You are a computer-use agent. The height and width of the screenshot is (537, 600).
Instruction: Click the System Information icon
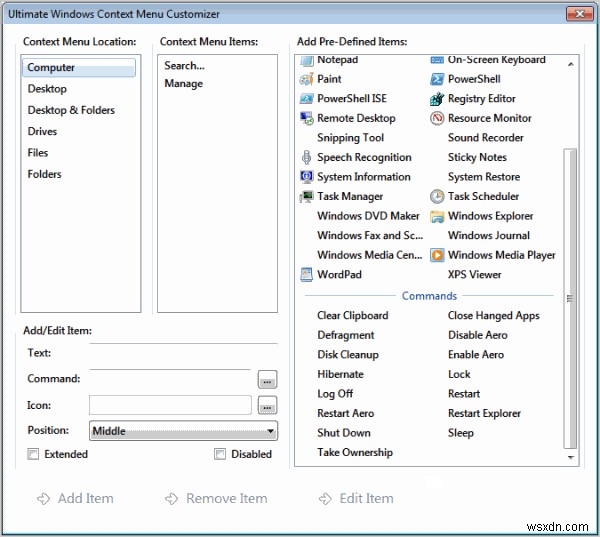[x=307, y=176]
